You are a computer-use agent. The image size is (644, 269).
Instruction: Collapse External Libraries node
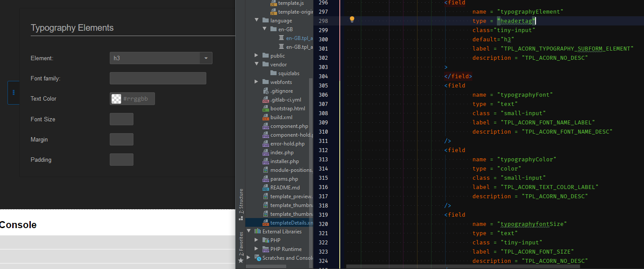pos(249,231)
